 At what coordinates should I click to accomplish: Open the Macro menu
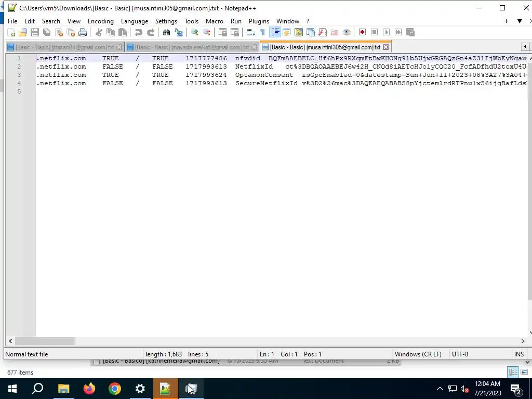point(215,21)
